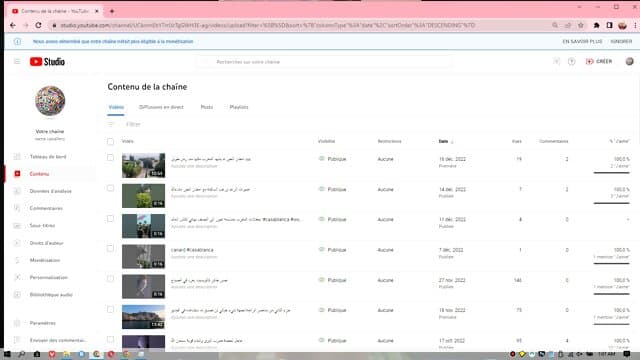The width and height of the screenshot is (640, 360).
Task: Open visibility dropdown for canard #casablanca video
Action: point(332,250)
